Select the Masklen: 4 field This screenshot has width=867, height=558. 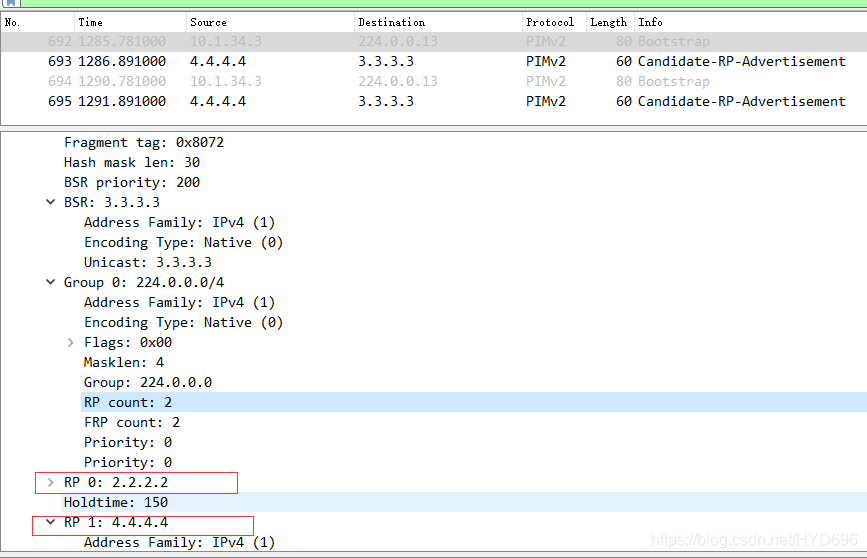(124, 362)
